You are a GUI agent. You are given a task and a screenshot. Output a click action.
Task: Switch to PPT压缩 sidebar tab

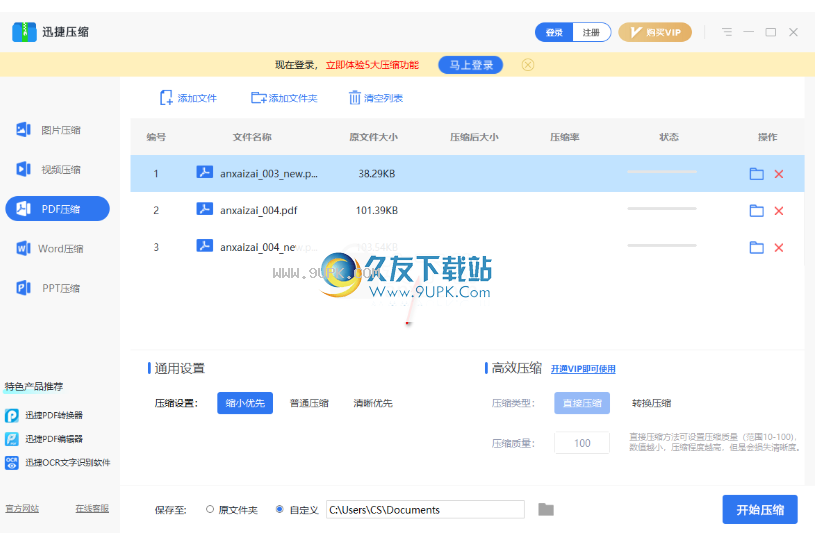click(48, 288)
